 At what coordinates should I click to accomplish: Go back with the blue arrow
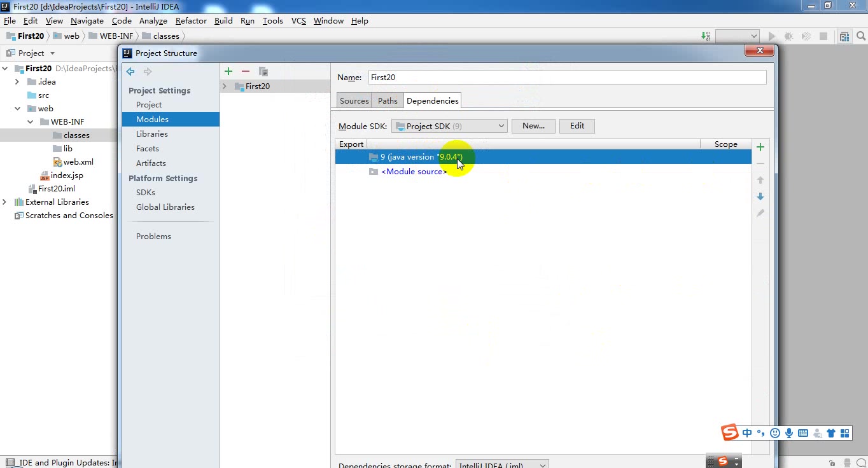coord(130,71)
